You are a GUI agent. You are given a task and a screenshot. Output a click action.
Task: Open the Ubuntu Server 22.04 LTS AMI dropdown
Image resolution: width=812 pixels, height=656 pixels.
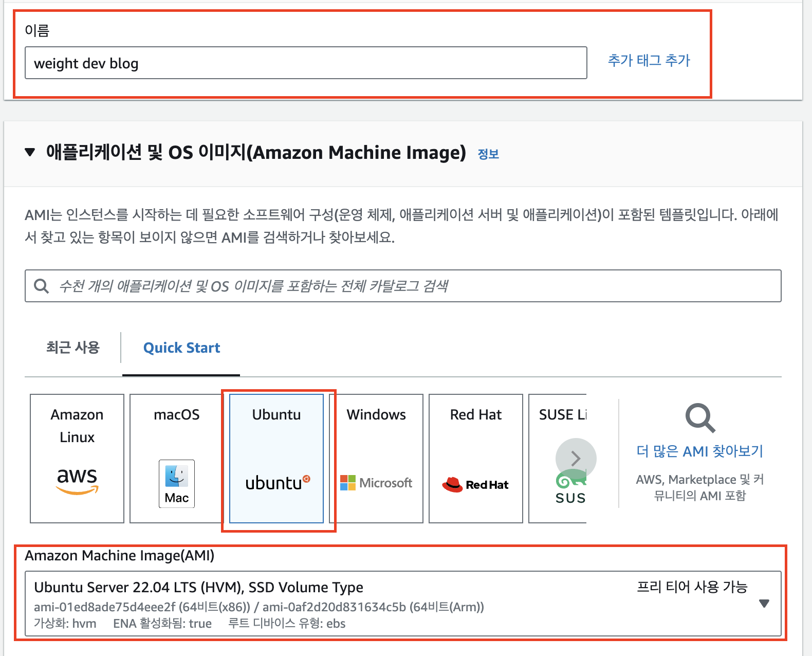[x=403, y=604]
